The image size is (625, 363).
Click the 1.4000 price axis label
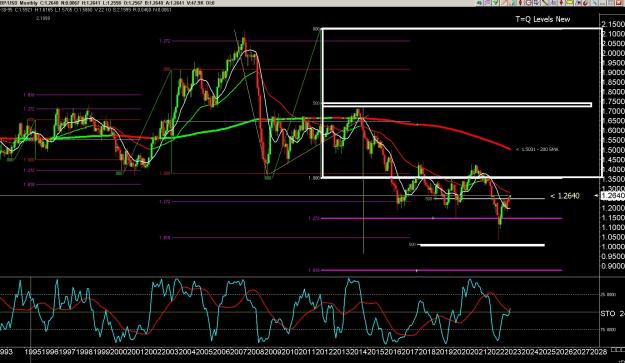[x=614, y=169]
